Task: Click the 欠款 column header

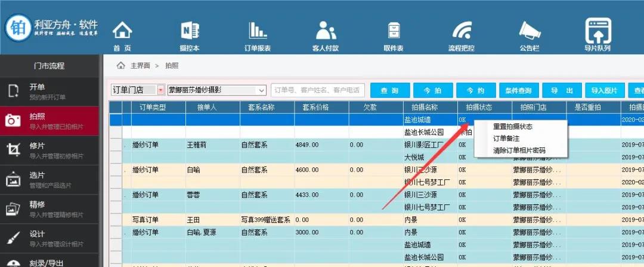Action: pyautogui.click(x=376, y=108)
